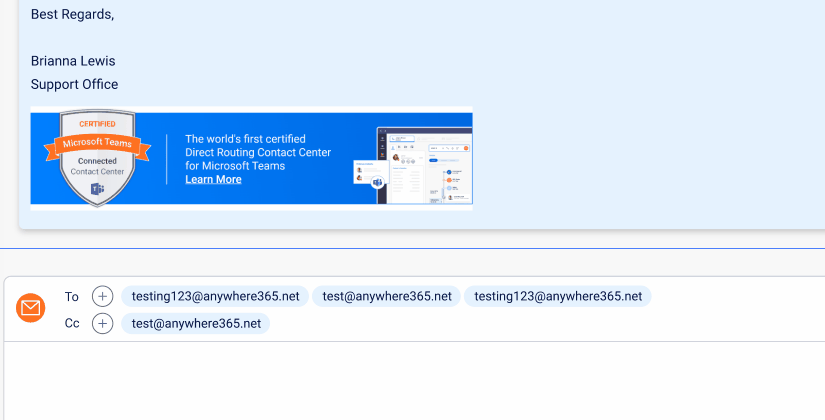Select the test@anywhere365.net chip in the Cc row

coord(196,323)
